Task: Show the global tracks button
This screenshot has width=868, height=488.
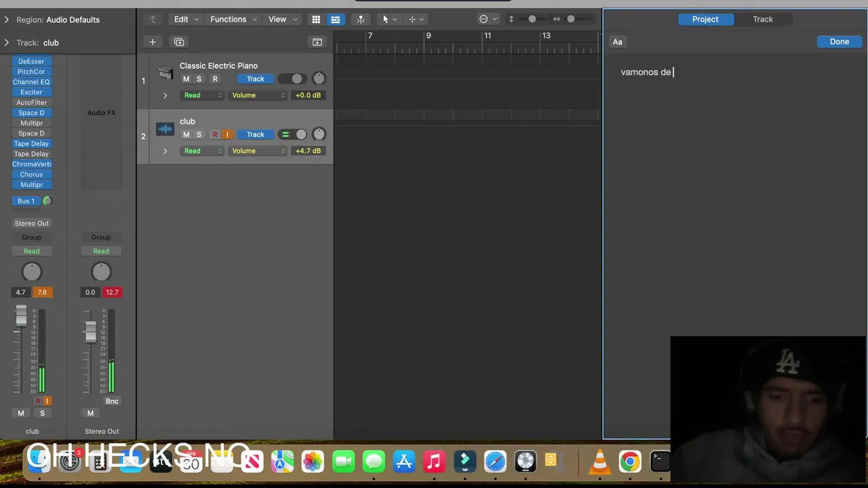Action: point(317,42)
